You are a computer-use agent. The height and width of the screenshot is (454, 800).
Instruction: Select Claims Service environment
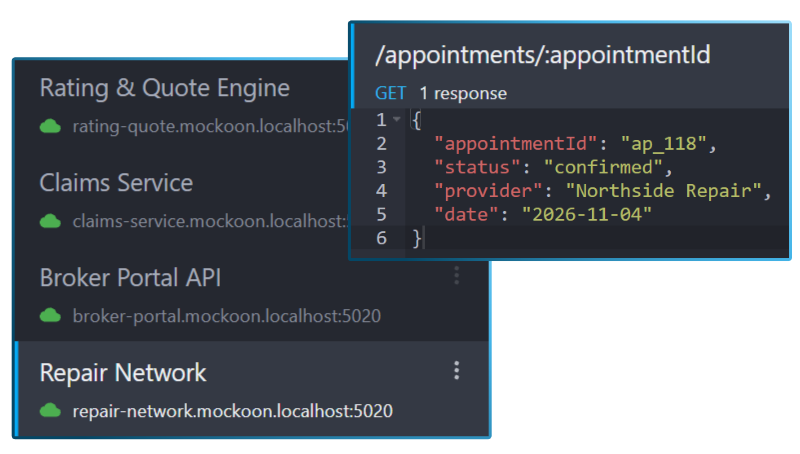pyautogui.click(x=182, y=201)
